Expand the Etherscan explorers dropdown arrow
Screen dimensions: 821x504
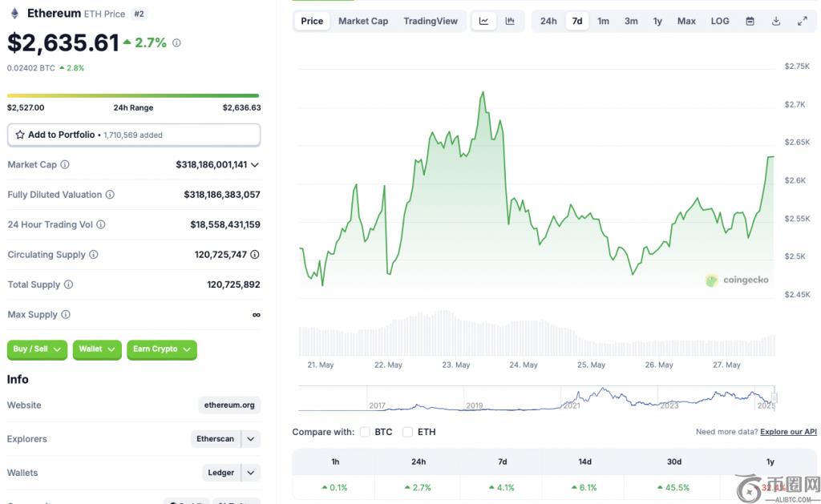pyautogui.click(x=251, y=439)
